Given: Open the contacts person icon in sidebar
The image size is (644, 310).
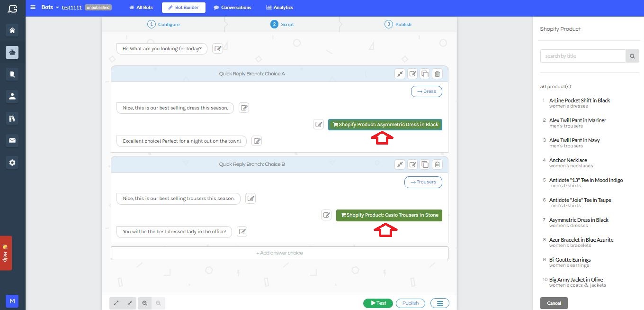Looking at the screenshot, I should click(x=12, y=96).
